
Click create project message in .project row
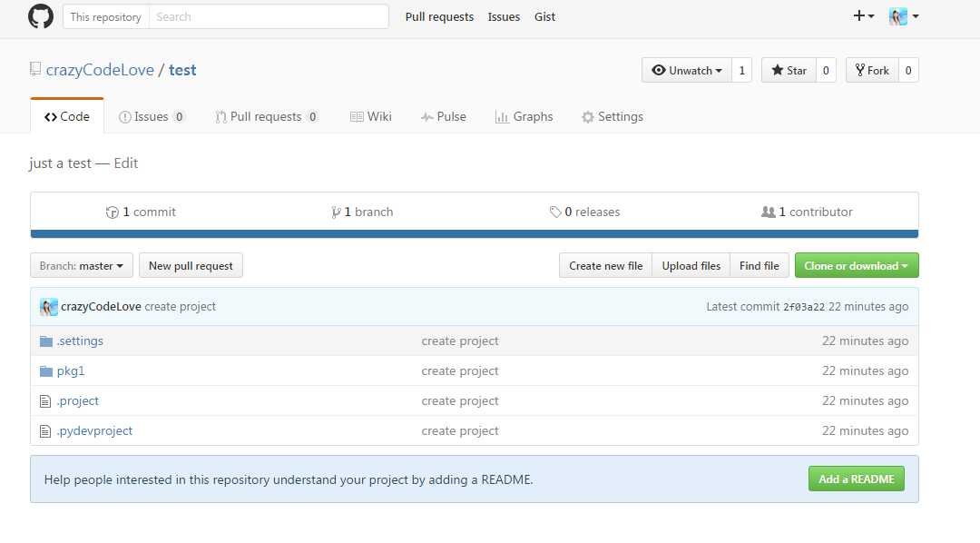pyautogui.click(x=460, y=401)
